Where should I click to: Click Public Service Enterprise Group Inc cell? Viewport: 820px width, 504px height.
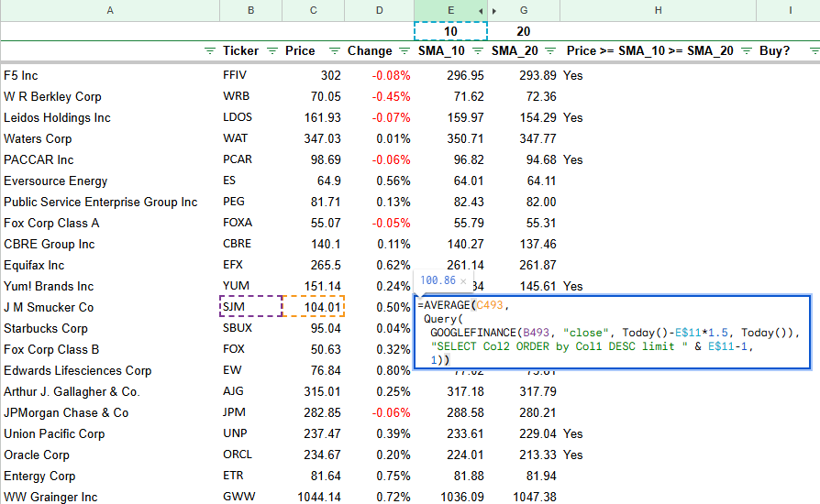(110, 202)
